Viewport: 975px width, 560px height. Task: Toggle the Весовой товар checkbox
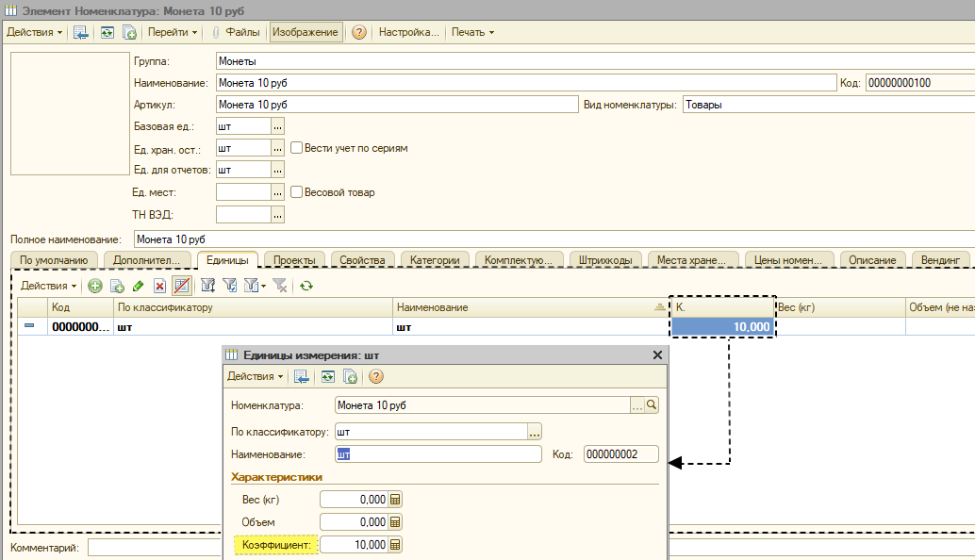(297, 192)
